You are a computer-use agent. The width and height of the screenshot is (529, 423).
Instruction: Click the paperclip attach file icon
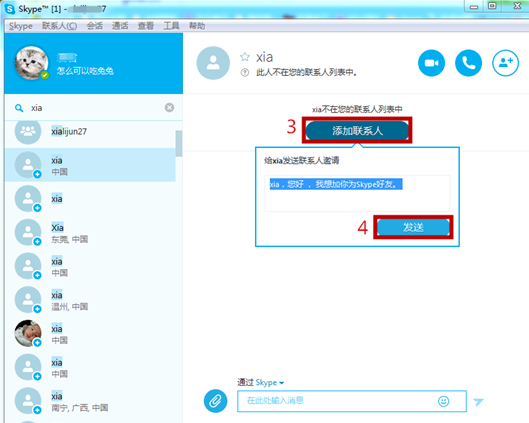click(x=216, y=401)
